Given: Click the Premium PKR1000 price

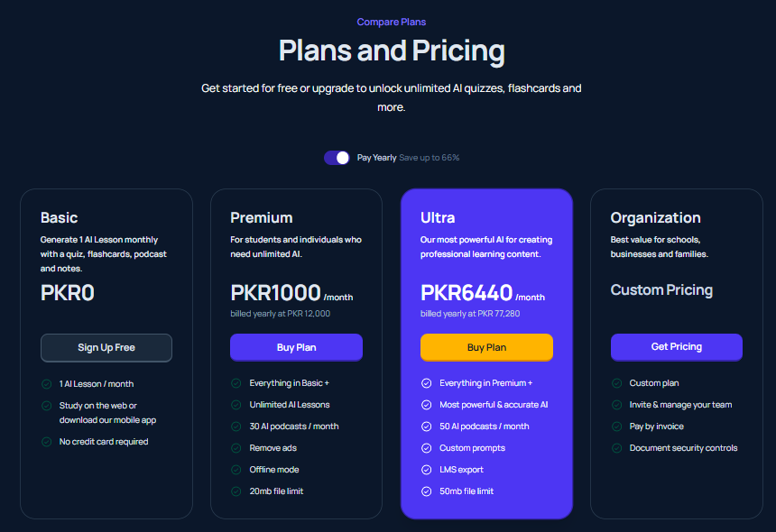Looking at the screenshot, I should coord(275,293).
